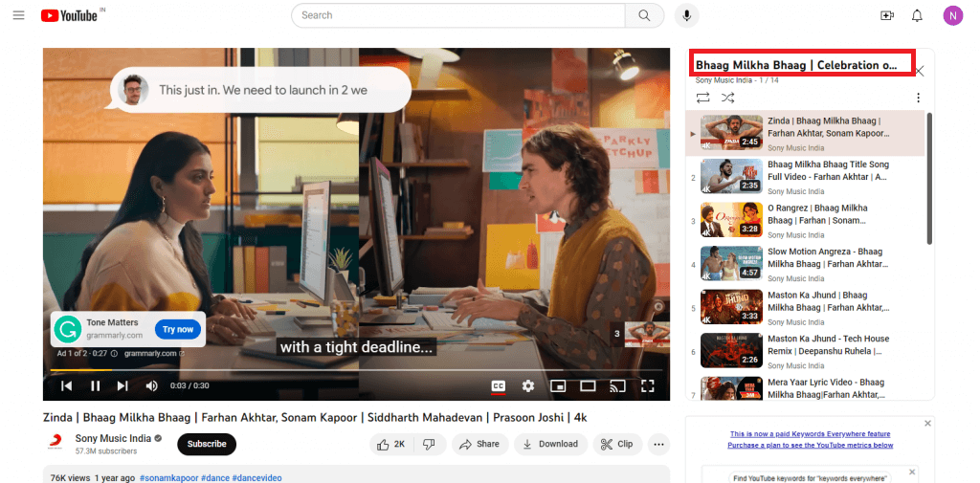Toggle shuffle playlist

[727, 98]
